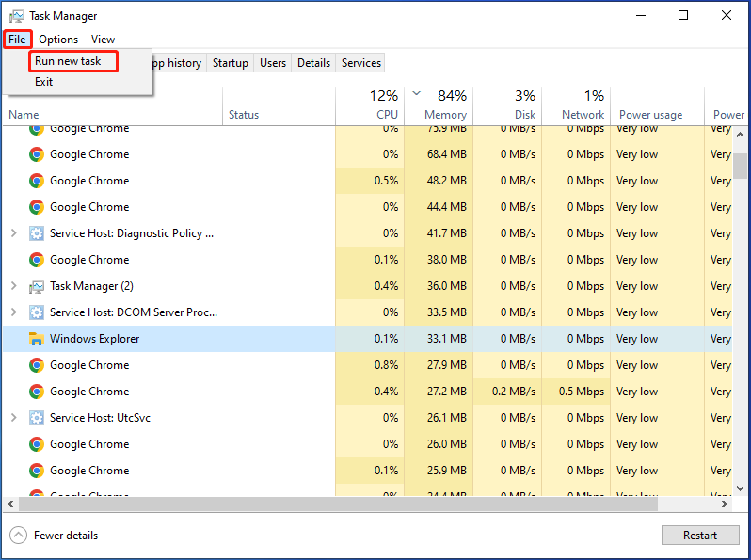
Task: Maximize the Task Manager window
Action: (683, 15)
